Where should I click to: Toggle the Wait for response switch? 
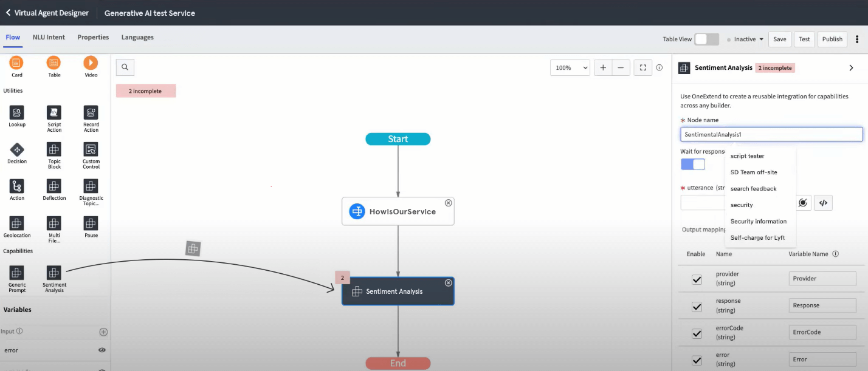(x=693, y=165)
